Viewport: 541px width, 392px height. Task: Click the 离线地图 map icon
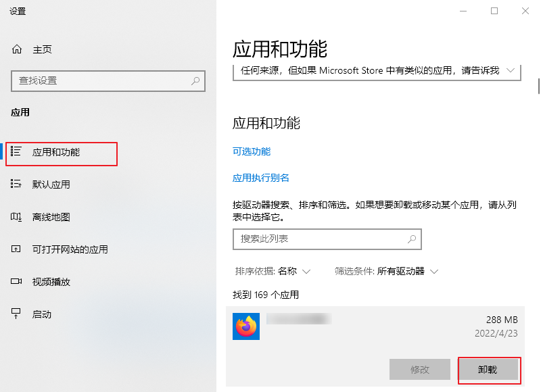tap(16, 216)
